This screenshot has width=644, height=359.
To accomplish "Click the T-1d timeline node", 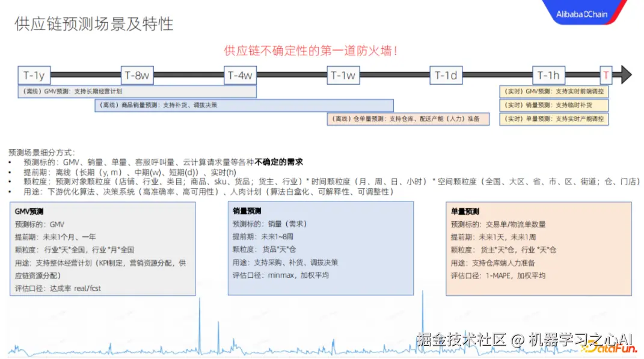I will [x=445, y=75].
